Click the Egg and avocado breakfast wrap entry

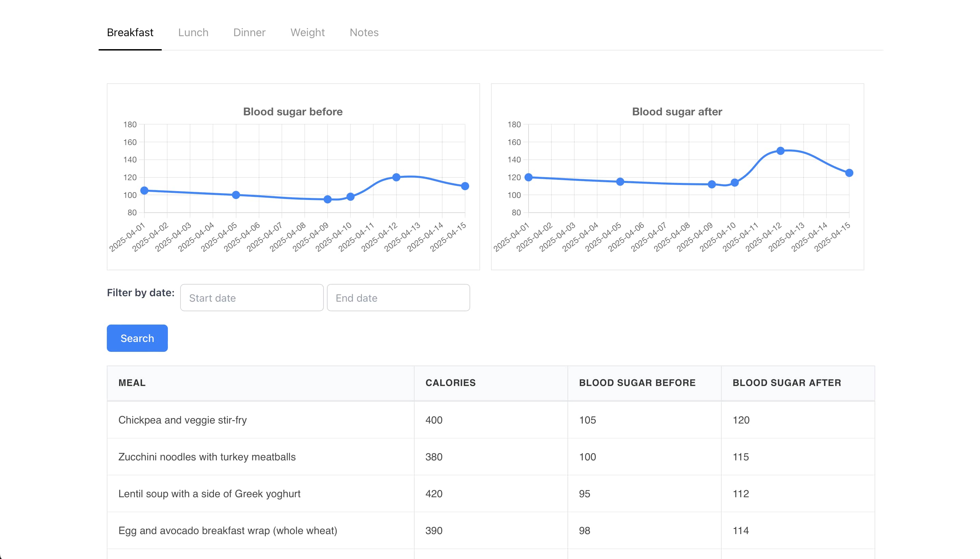point(228,531)
